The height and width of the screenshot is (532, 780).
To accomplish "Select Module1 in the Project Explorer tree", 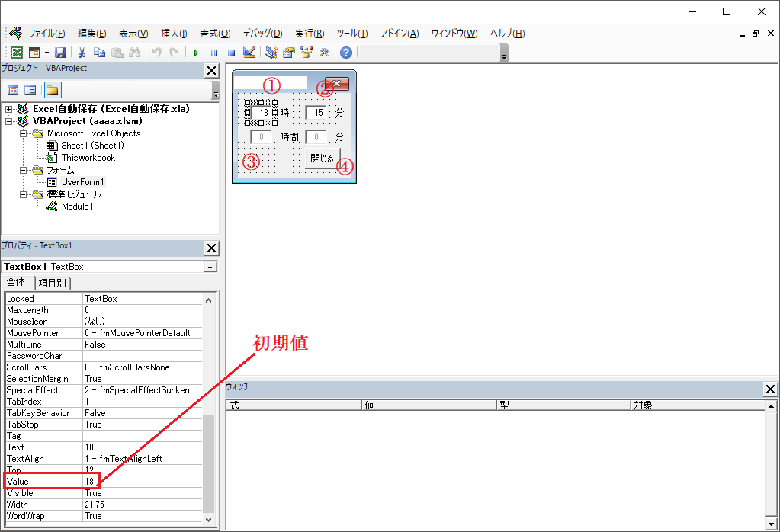I will [x=76, y=207].
